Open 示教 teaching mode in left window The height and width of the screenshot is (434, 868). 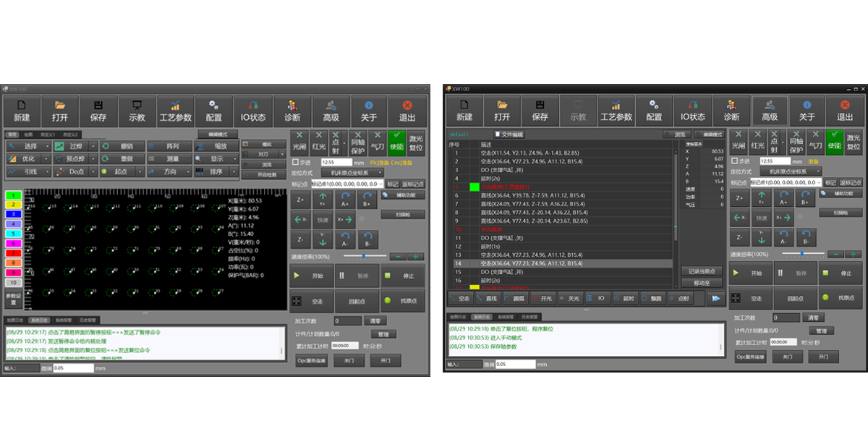(x=137, y=110)
